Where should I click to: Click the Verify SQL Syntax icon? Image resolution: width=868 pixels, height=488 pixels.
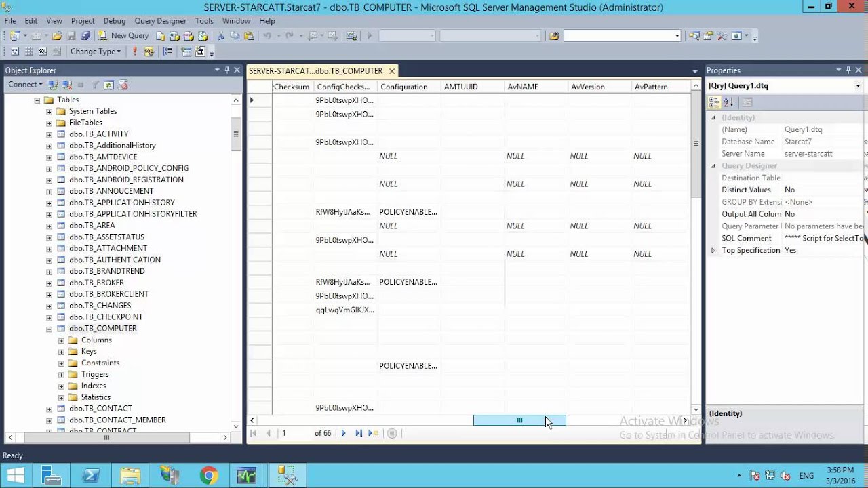[149, 52]
